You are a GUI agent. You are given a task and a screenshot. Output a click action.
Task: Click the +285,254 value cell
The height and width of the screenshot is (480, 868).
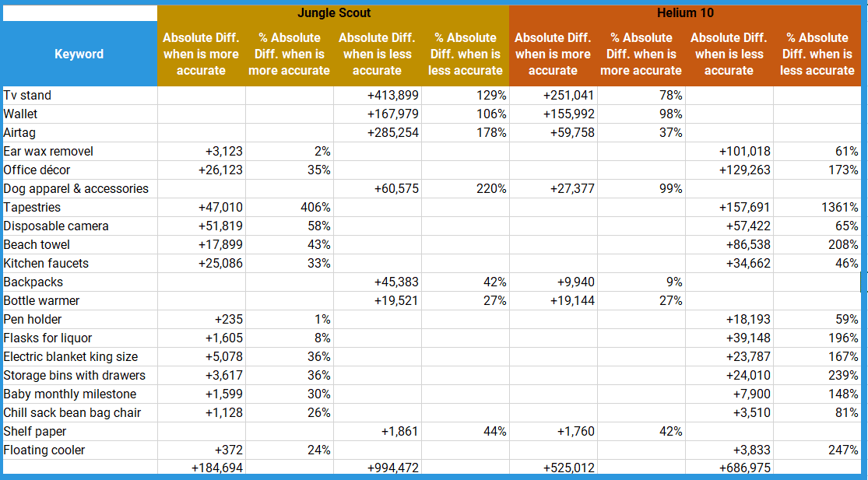click(378, 133)
